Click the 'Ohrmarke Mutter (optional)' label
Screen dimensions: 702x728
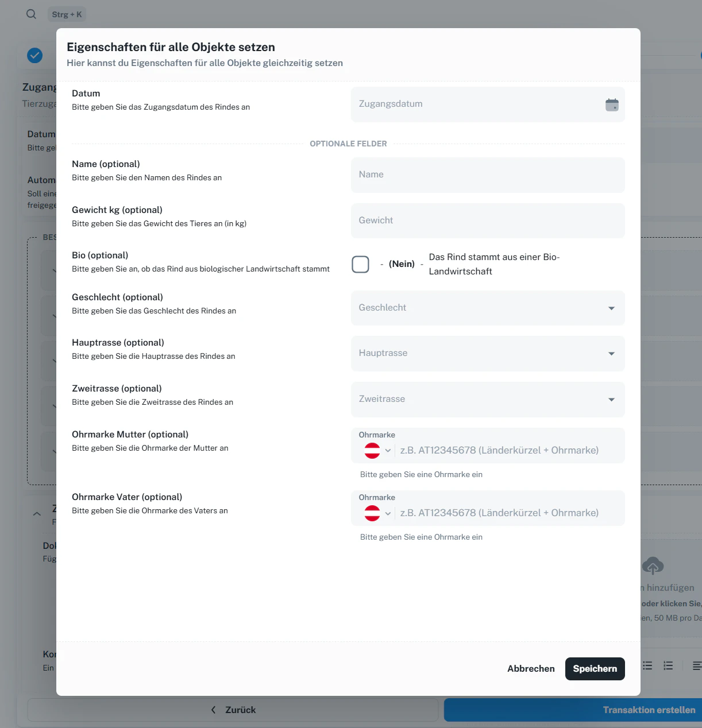click(130, 435)
